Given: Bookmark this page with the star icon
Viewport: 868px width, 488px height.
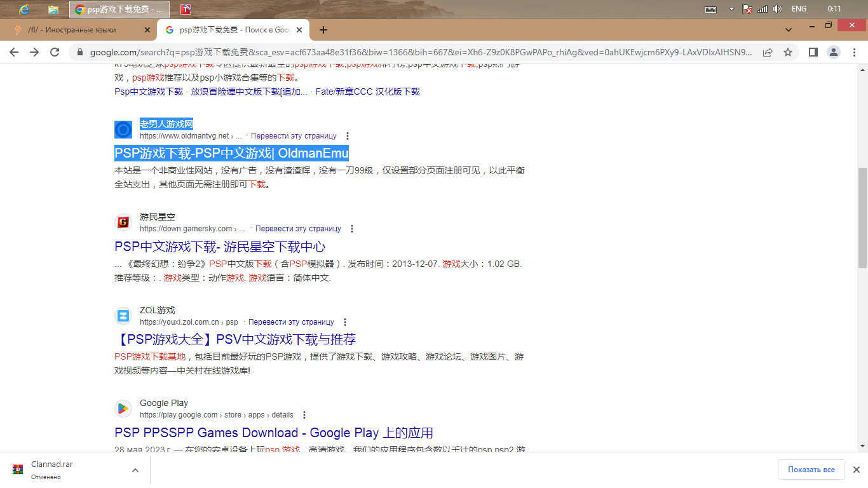Looking at the screenshot, I should click(788, 52).
